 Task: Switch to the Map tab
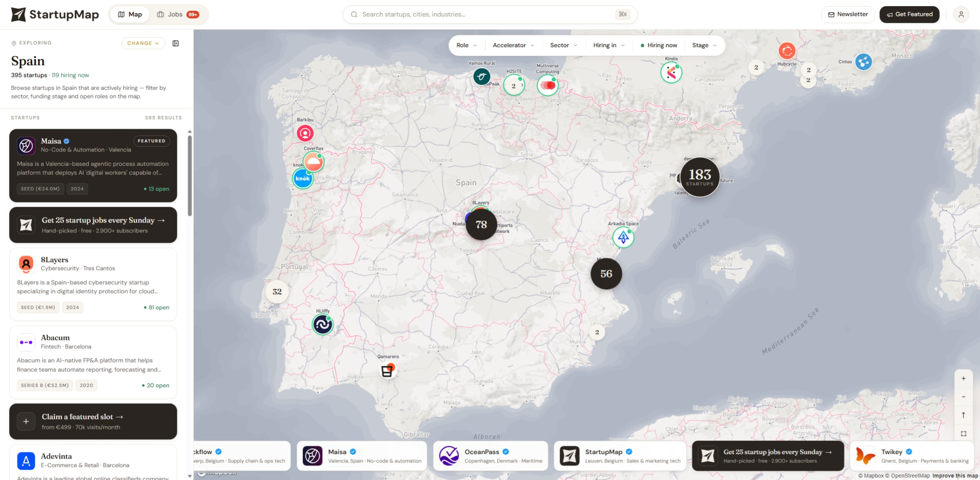click(130, 14)
